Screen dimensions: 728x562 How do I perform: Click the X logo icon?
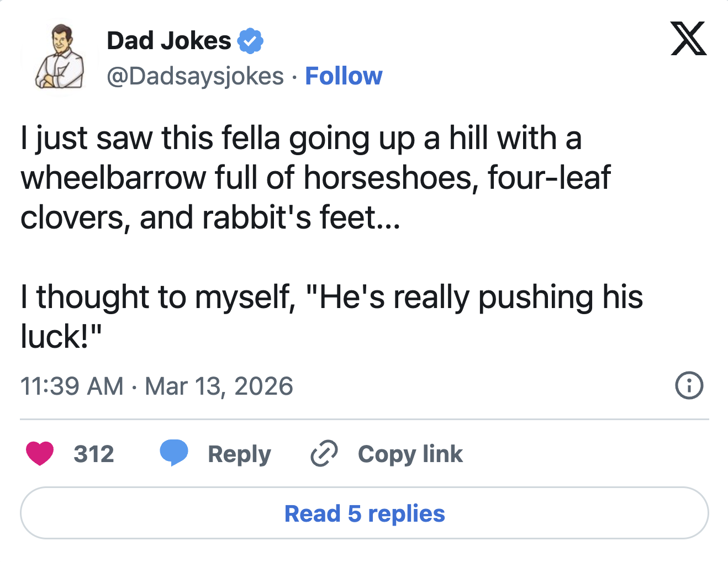coord(688,39)
